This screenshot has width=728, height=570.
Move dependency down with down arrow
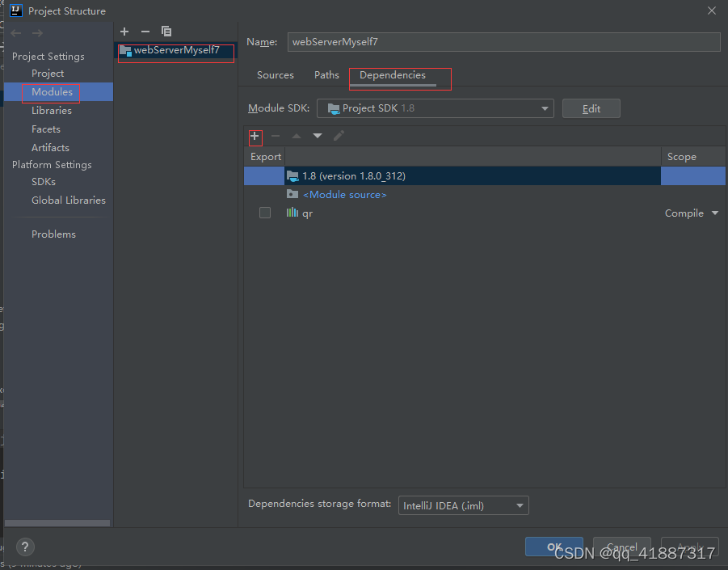(x=318, y=136)
